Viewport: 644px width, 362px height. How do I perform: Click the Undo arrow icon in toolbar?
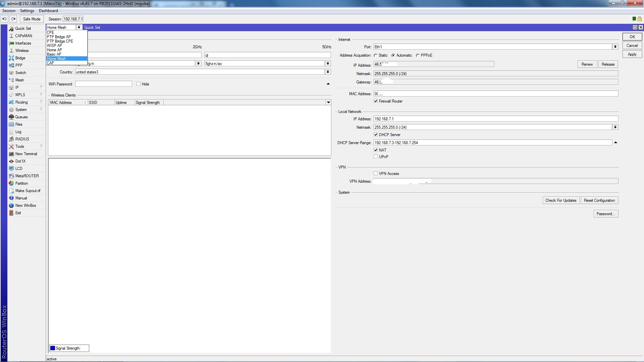4,19
